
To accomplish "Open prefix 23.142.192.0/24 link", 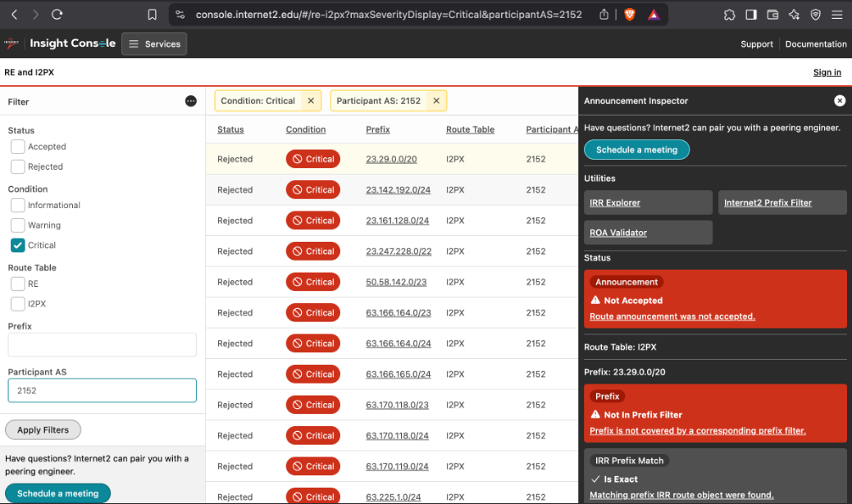I will pyautogui.click(x=399, y=190).
